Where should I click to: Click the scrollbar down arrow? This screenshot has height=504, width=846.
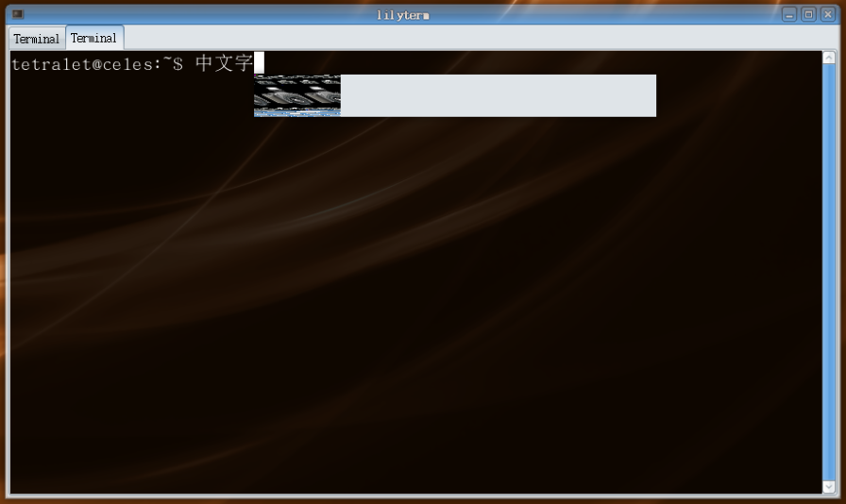(829, 487)
